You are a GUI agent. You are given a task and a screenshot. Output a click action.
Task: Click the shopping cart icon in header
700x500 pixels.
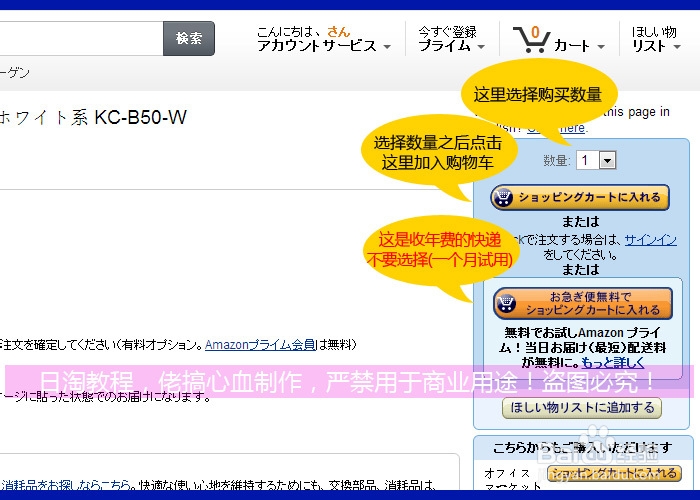pos(531,39)
